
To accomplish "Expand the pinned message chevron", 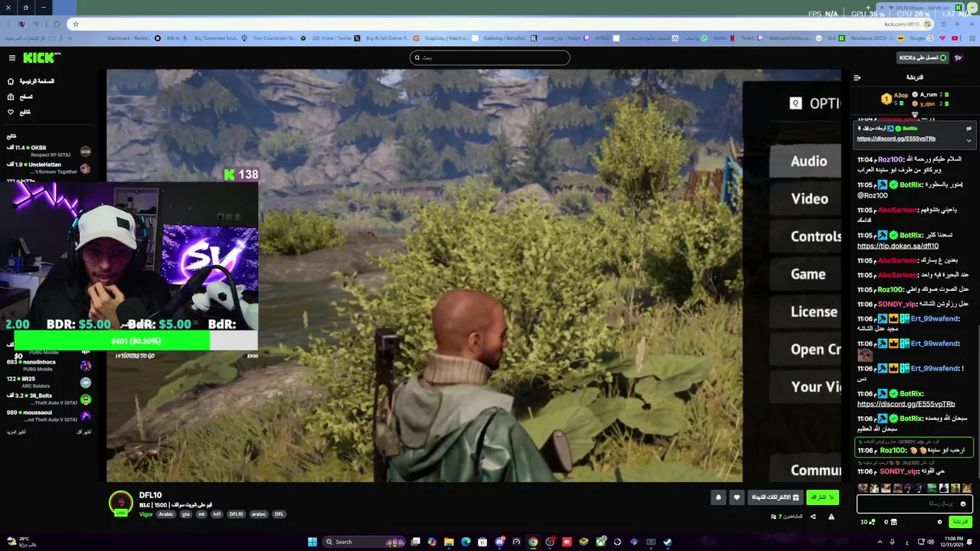I will 969,140.
